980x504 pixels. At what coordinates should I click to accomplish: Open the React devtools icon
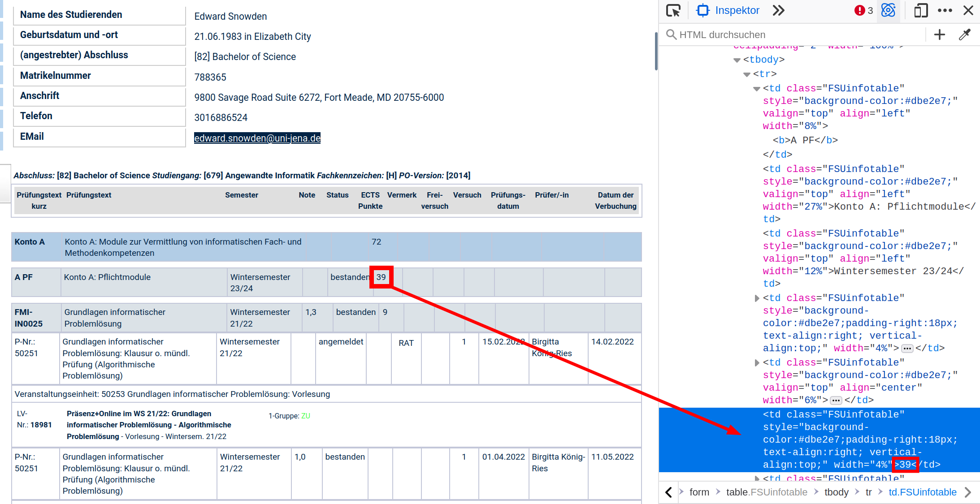tap(888, 10)
